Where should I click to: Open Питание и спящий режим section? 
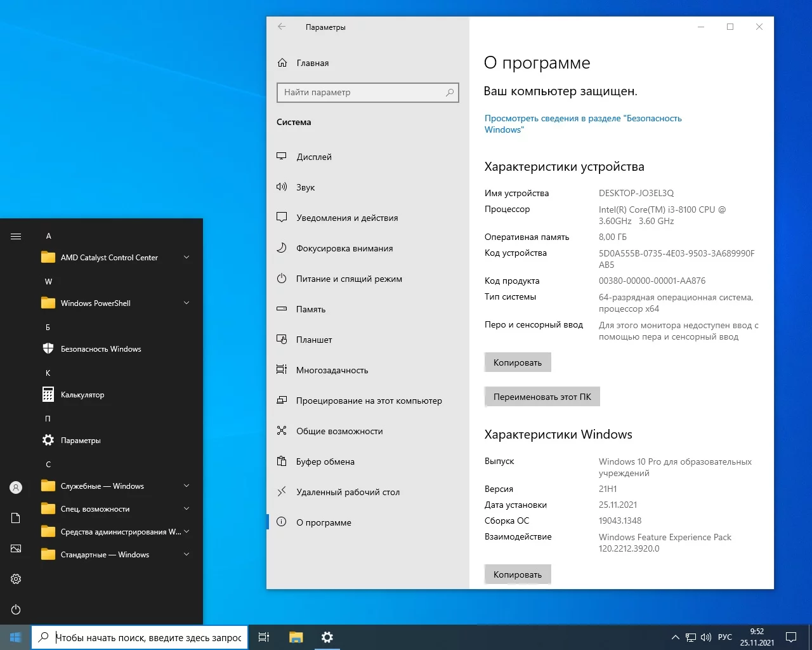[x=368, y=279]
